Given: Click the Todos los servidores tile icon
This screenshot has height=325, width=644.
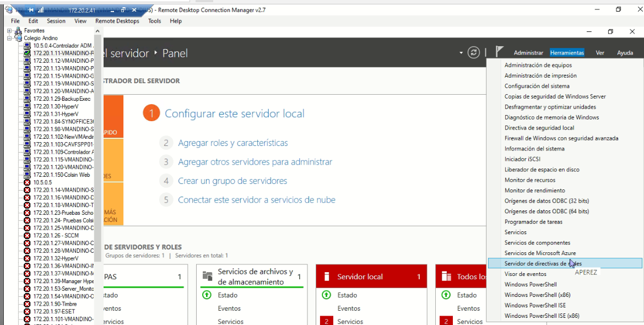Looking at the screenshot, I should [x=446, y=277].
